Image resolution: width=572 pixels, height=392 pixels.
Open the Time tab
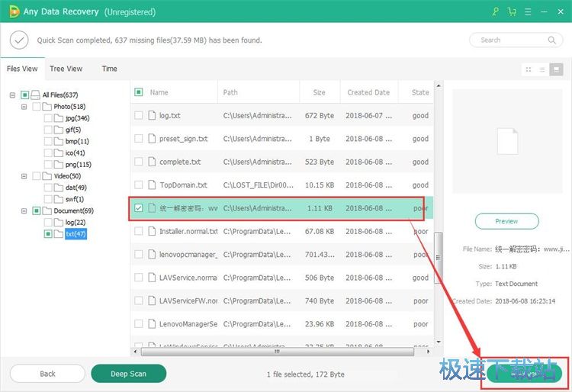click(x=109, y=69)
